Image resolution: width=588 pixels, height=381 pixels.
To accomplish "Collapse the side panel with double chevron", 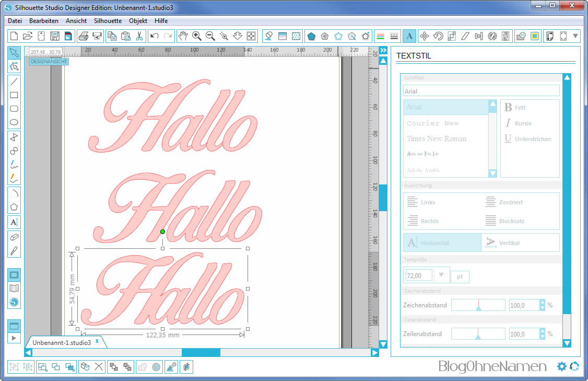I will pos(383,51).
